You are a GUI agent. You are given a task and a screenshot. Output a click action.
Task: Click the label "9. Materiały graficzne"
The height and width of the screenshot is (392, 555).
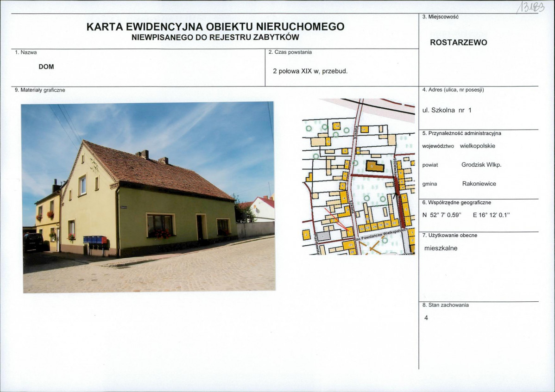40,90
